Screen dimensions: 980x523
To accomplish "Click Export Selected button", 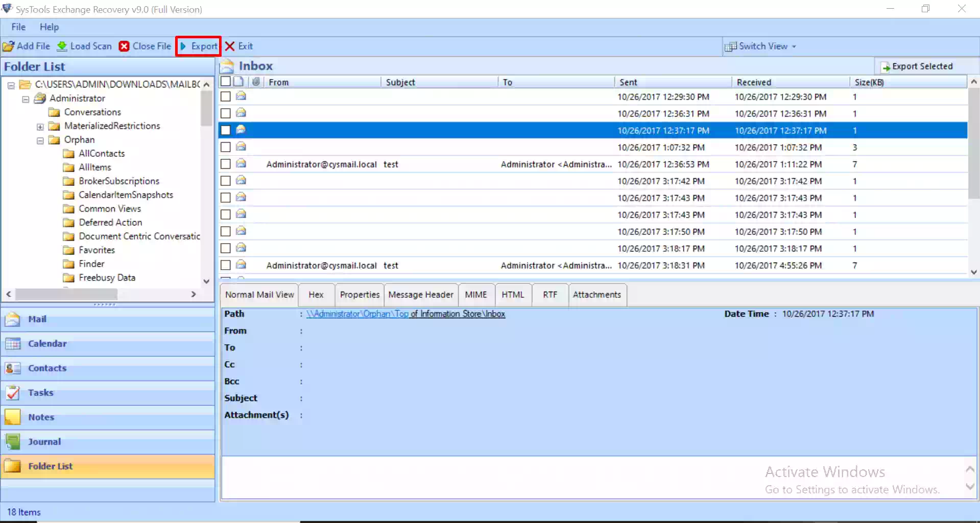I will [917, 66].
